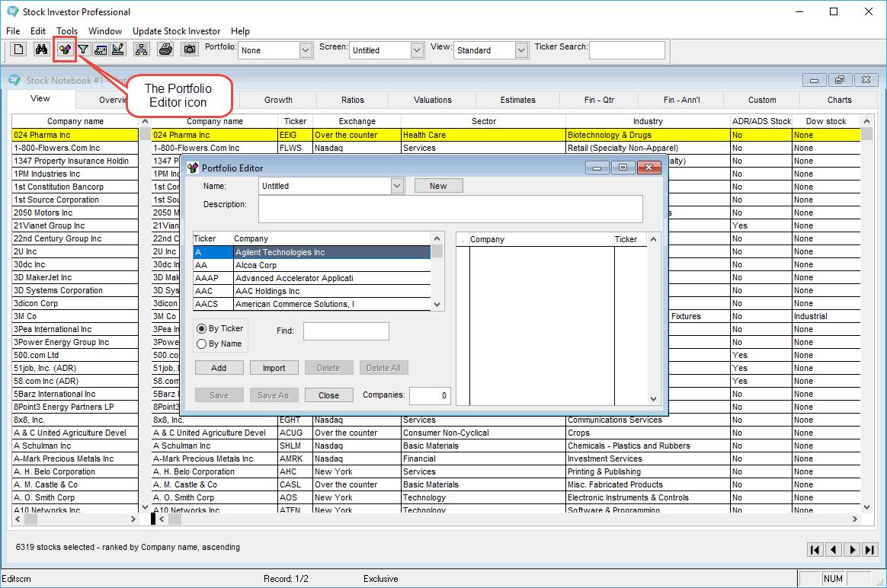Select Alcoa Corp in the ticker list

coord(312,265)
